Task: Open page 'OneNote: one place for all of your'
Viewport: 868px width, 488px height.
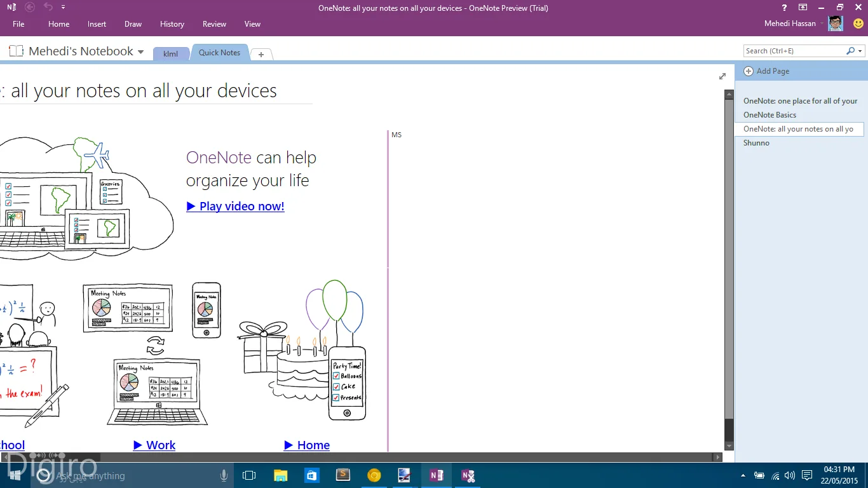Action: (800, 101)
